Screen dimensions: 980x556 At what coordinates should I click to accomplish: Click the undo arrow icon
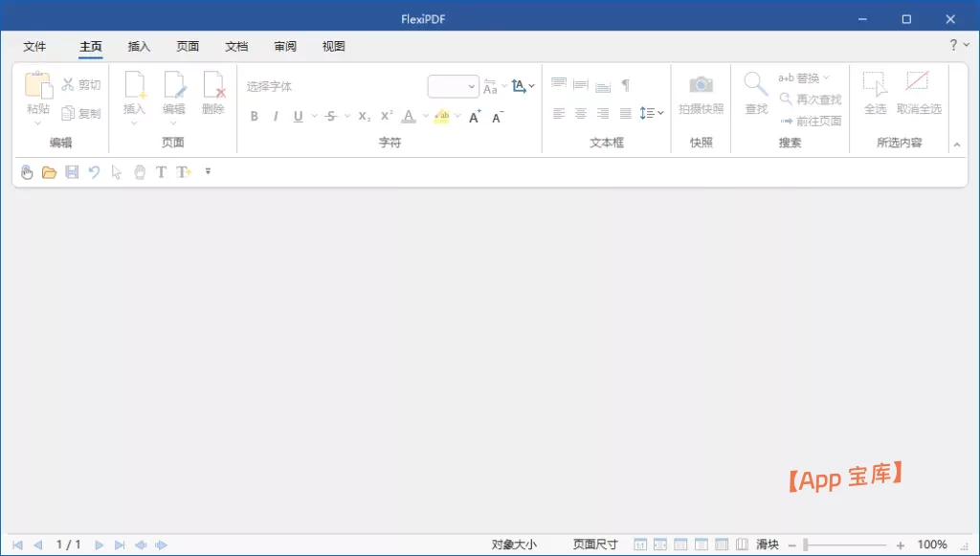(95, 172)
